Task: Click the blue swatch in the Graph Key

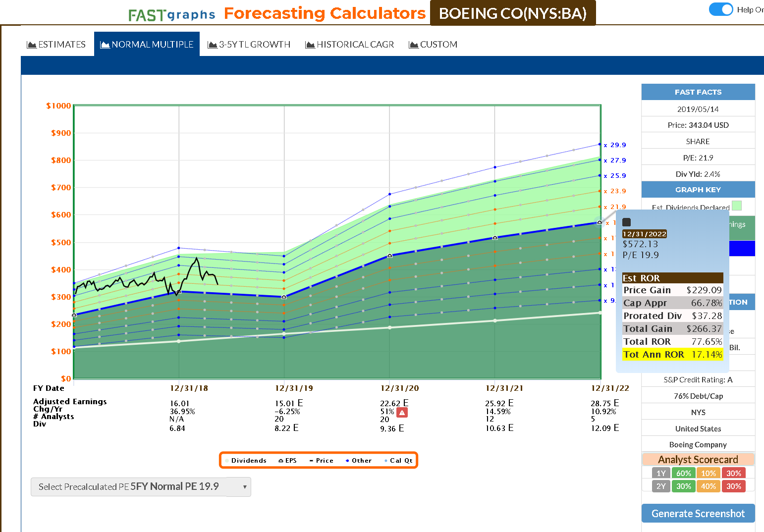Action: pos(742,248)
